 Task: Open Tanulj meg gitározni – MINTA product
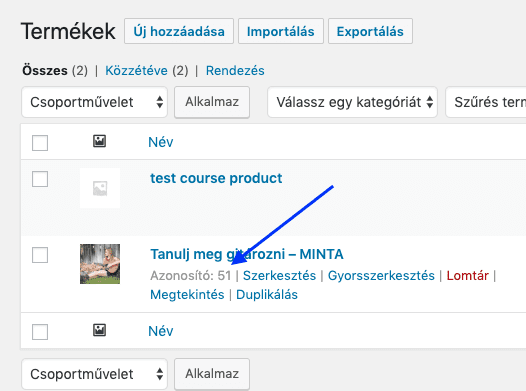247,254
